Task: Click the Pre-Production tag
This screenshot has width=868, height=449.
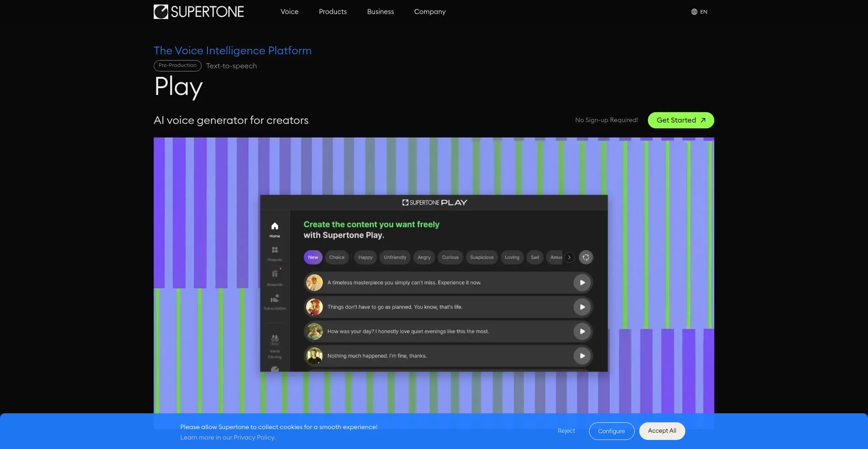Action: pyautogui.click(x=178, y=66)
